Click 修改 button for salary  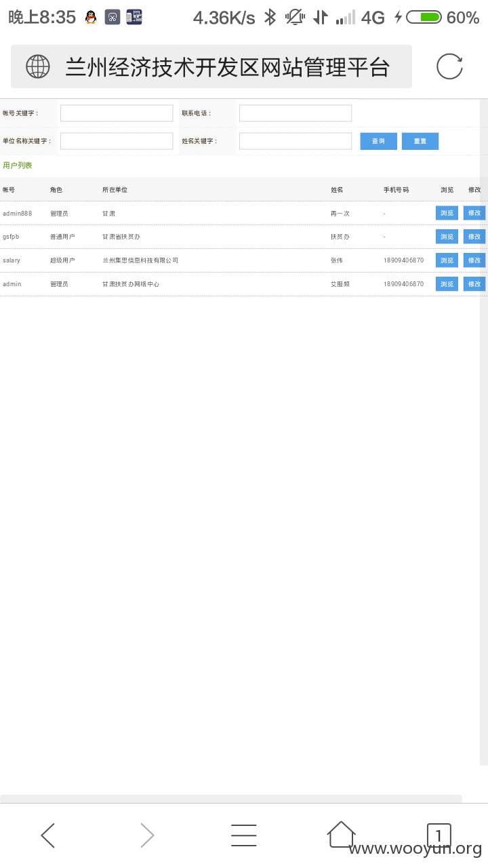[x=474, y=260]
